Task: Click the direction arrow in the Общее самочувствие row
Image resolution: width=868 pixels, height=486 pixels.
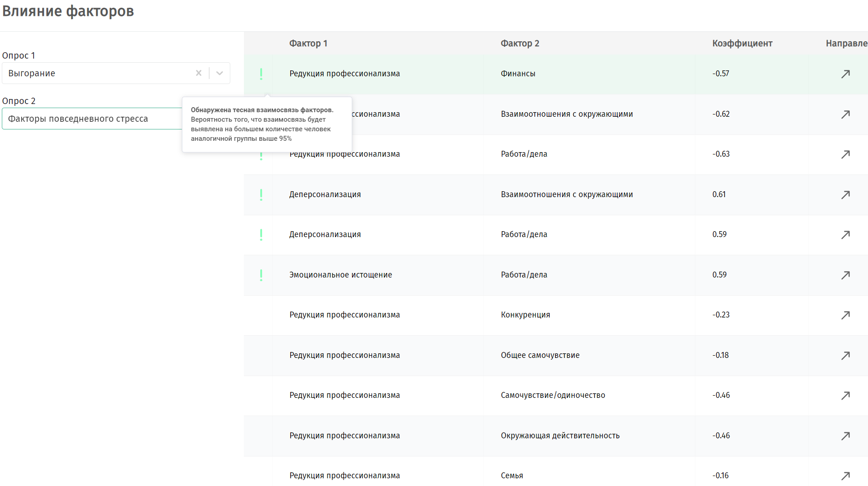Action: tap(845, 356)
